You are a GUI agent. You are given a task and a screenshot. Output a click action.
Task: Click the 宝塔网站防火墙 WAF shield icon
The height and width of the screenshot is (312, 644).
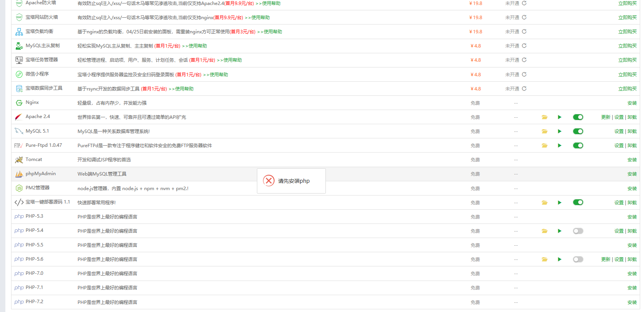pos(19,17)
